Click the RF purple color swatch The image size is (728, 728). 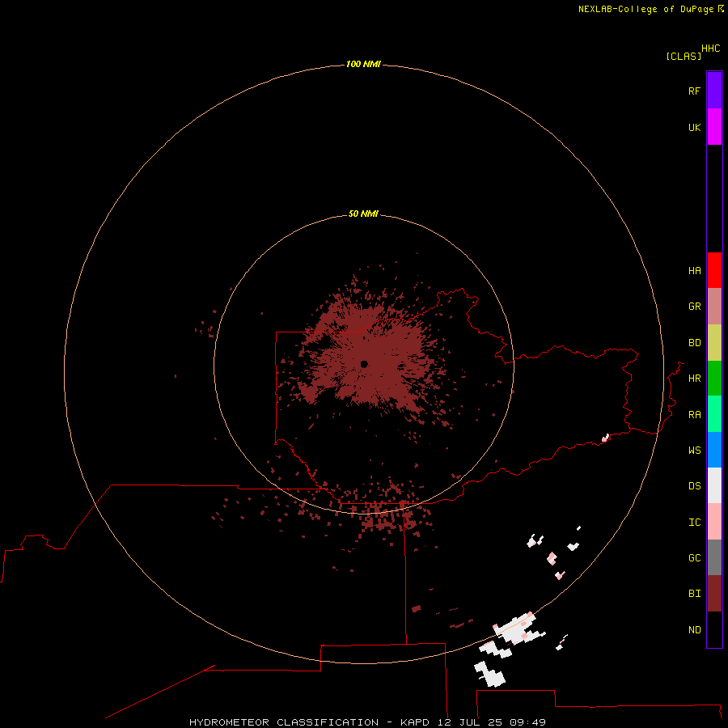[714, 91]
